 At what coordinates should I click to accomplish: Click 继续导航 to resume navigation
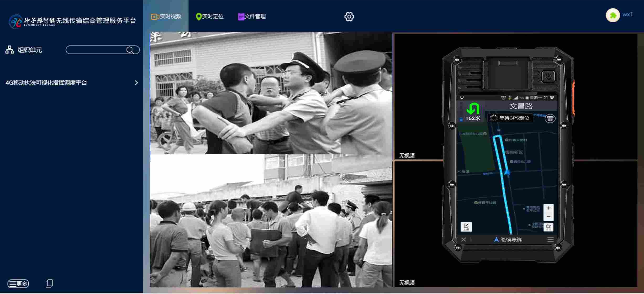pos(508,240)
